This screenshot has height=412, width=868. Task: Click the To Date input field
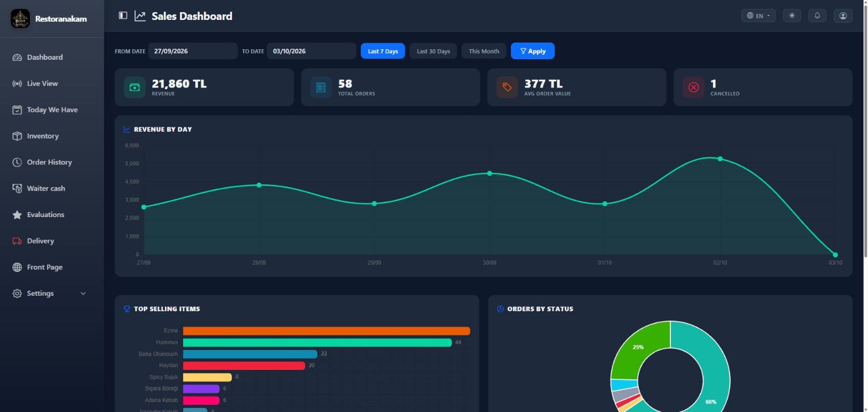point(311,51)
